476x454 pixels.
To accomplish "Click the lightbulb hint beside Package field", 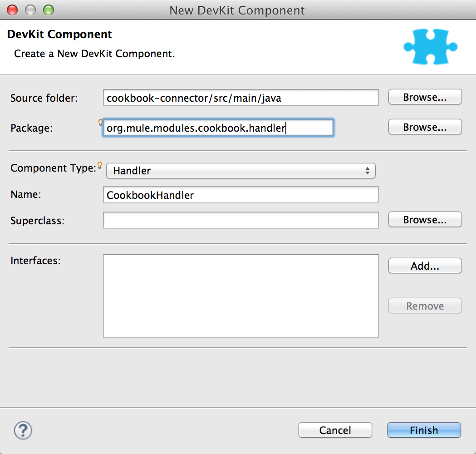I will coord(100,121).
